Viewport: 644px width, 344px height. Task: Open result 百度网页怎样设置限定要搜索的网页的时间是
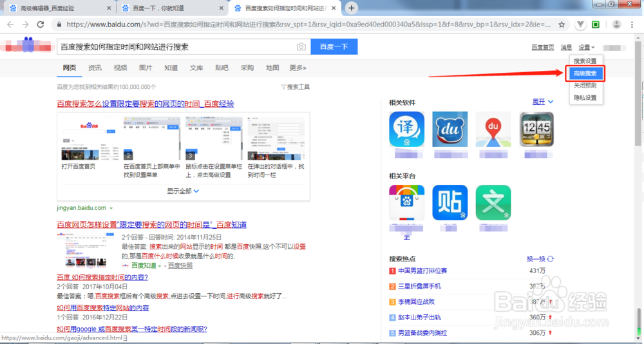tap(151, 225)
